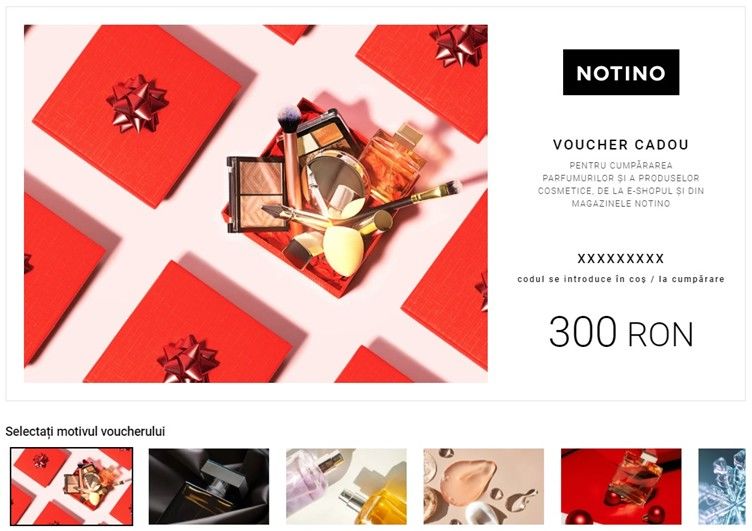Click the NOTINO logo on the voucher
The height and width of the screenshot is (531, 752).
click(621, 72)
